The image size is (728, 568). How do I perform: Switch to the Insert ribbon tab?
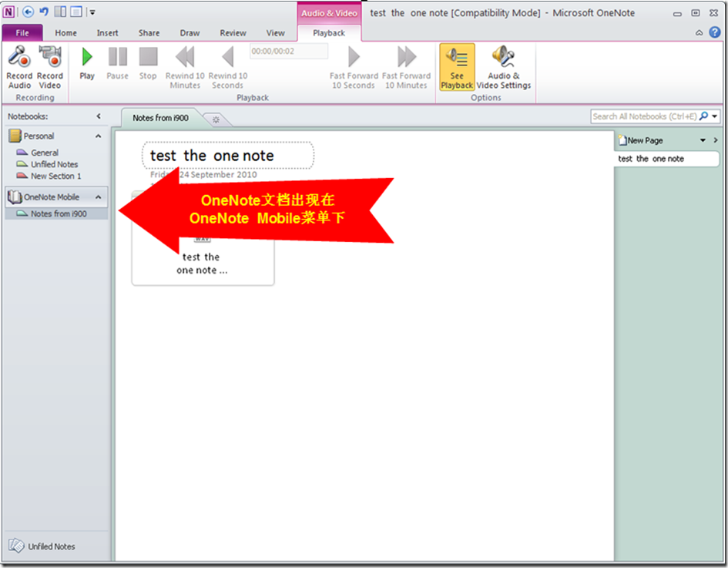107,33
